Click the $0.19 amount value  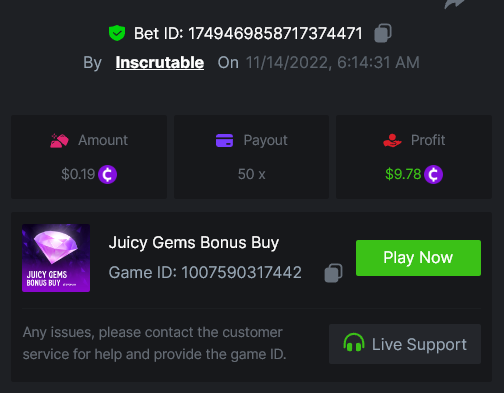pyautogui.click(x=78, y=174)
